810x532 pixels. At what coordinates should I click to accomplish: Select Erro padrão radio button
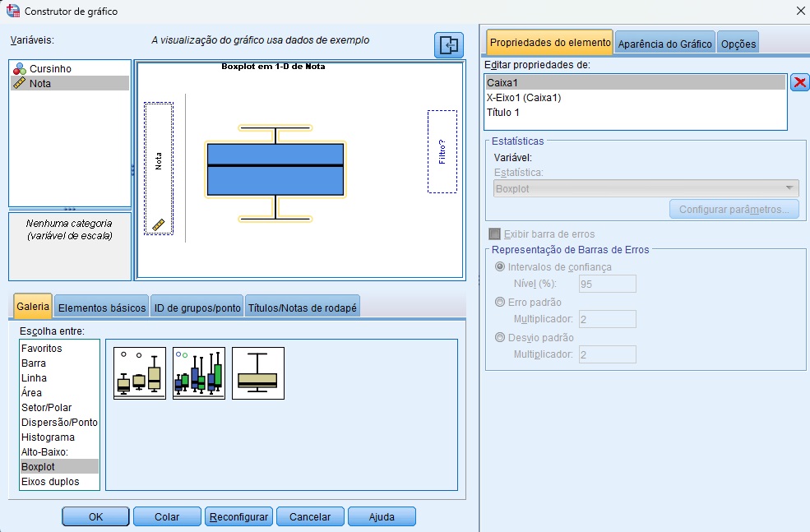click(499, 302)
